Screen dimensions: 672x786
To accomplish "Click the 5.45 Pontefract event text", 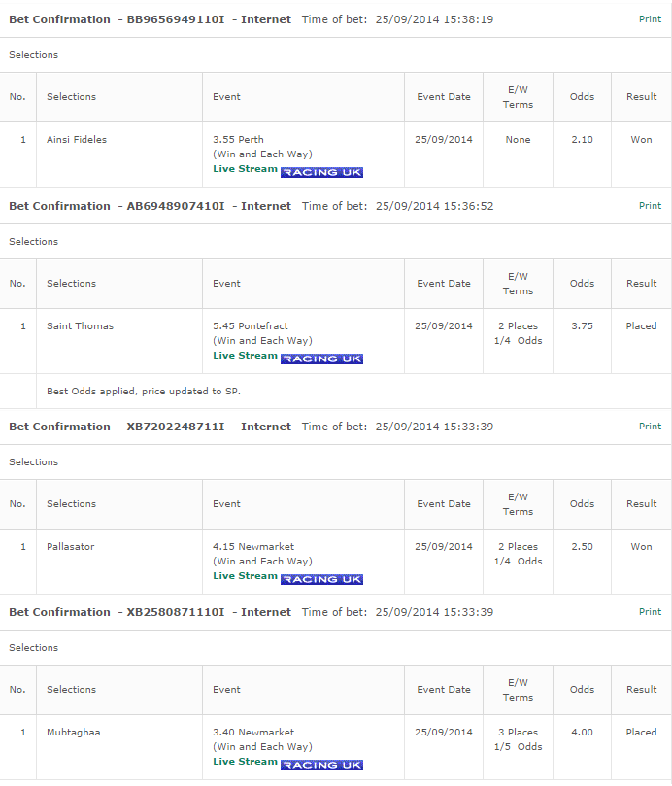I will tap(251, 325).
